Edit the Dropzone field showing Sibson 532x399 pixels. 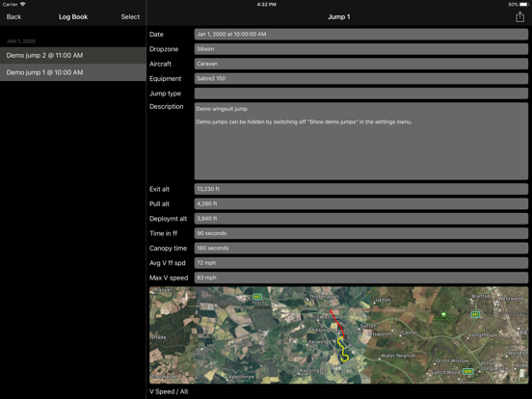[x=361, y=49]
